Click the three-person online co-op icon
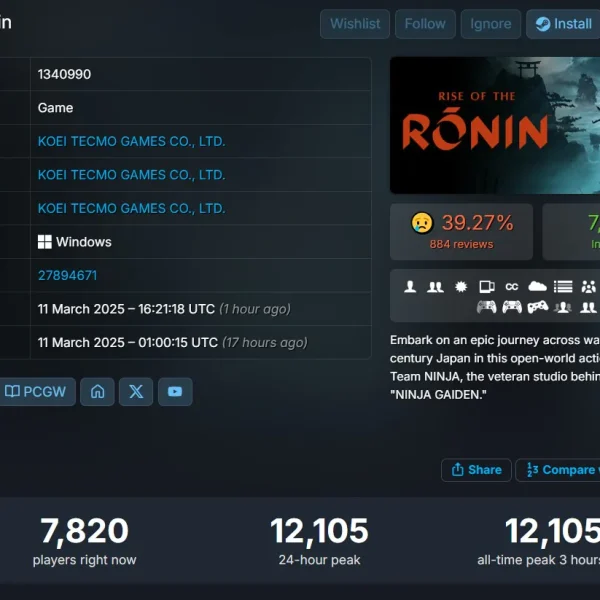The width and height of the screenshot is (600, 600). 563,307
